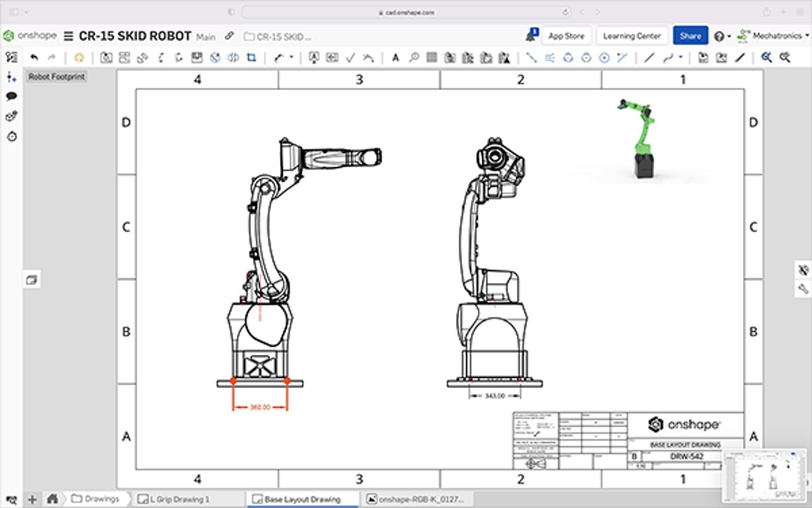The height and width of the screenshot is (508, 812).
Task: Toggle the sheets panel icon on left
Action: coord(31,280)
